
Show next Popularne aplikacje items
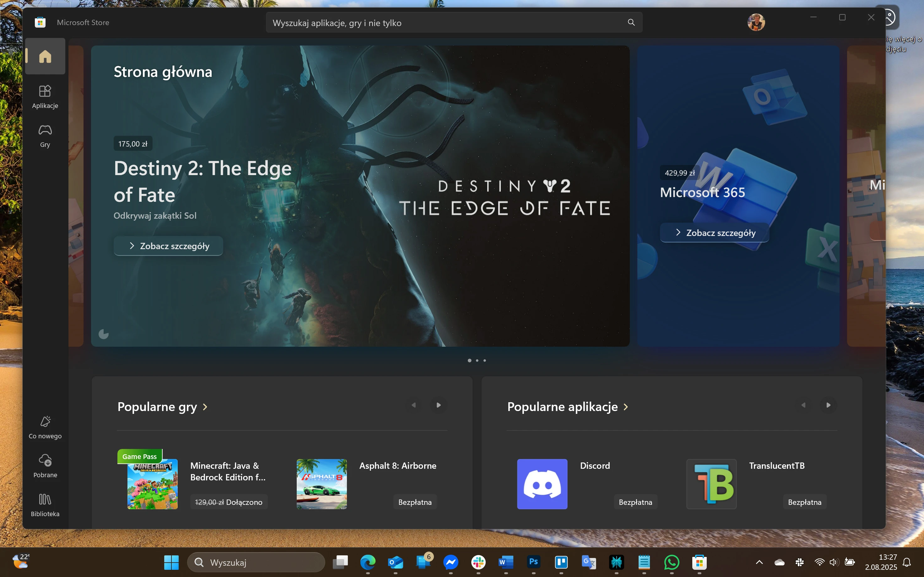pos(828,405)
